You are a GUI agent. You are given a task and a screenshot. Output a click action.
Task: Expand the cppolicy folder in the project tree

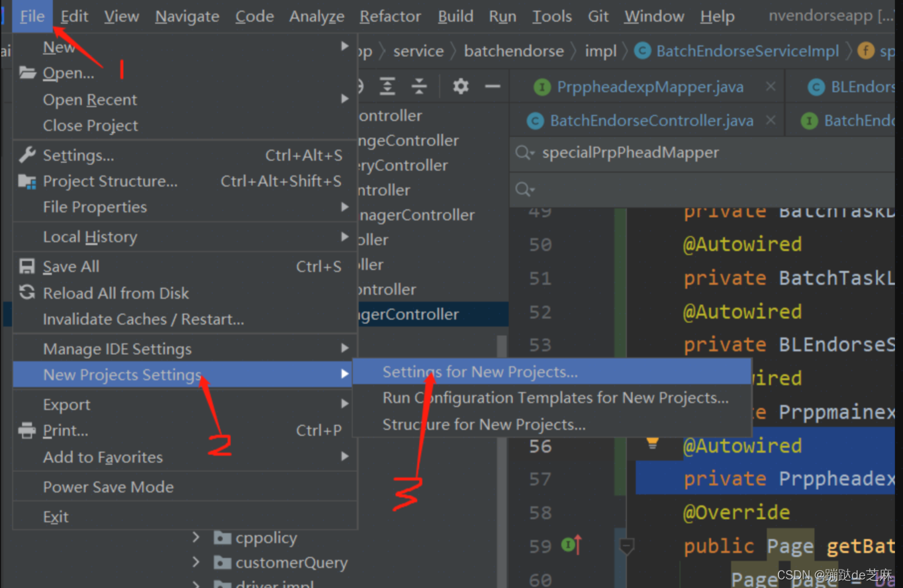coord(197,537)
